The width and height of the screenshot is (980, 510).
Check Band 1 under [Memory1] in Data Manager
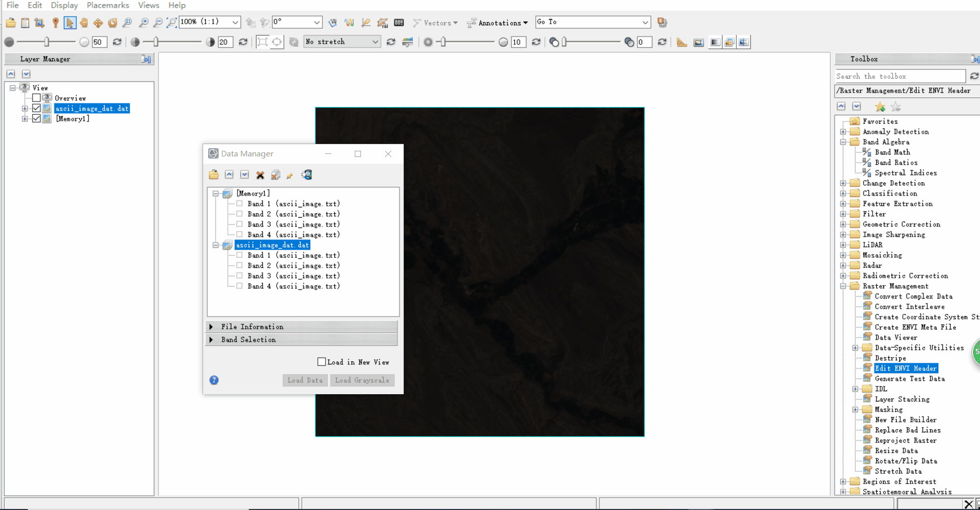tap(240, 204)
